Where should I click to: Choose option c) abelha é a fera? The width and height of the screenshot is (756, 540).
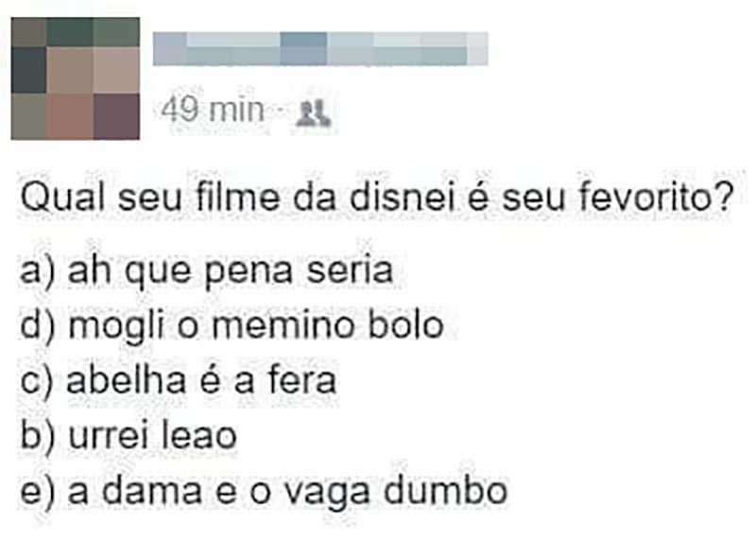179,380
